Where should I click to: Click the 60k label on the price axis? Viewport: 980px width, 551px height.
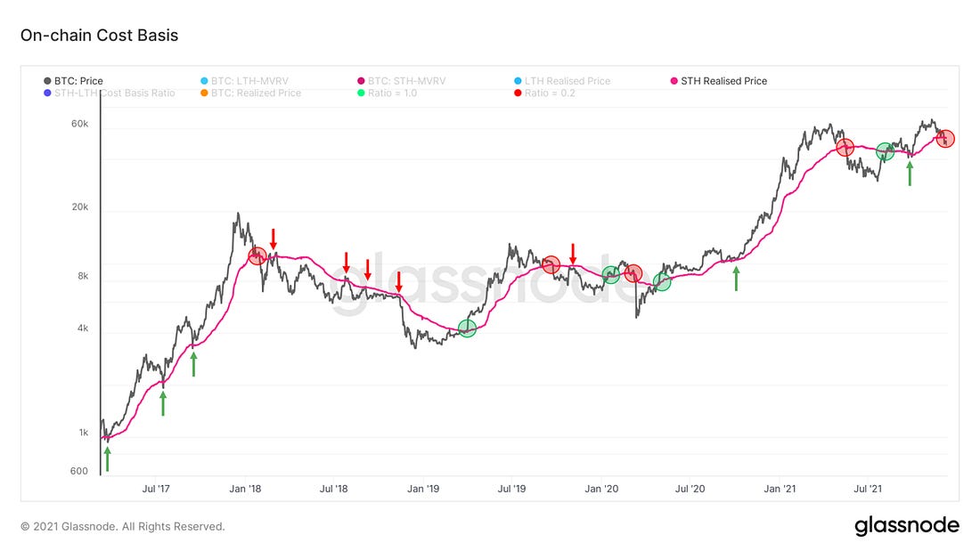(x=79, y=124)
